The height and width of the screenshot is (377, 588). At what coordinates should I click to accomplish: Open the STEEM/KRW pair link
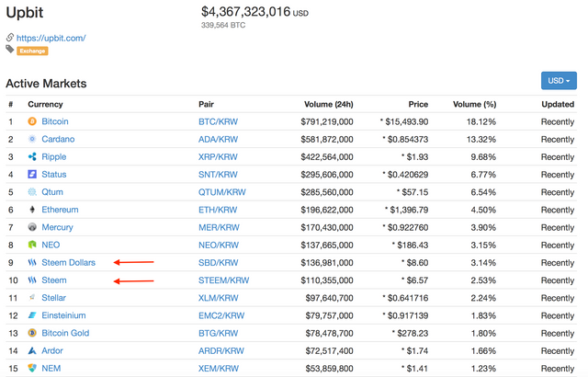[224, 280]
